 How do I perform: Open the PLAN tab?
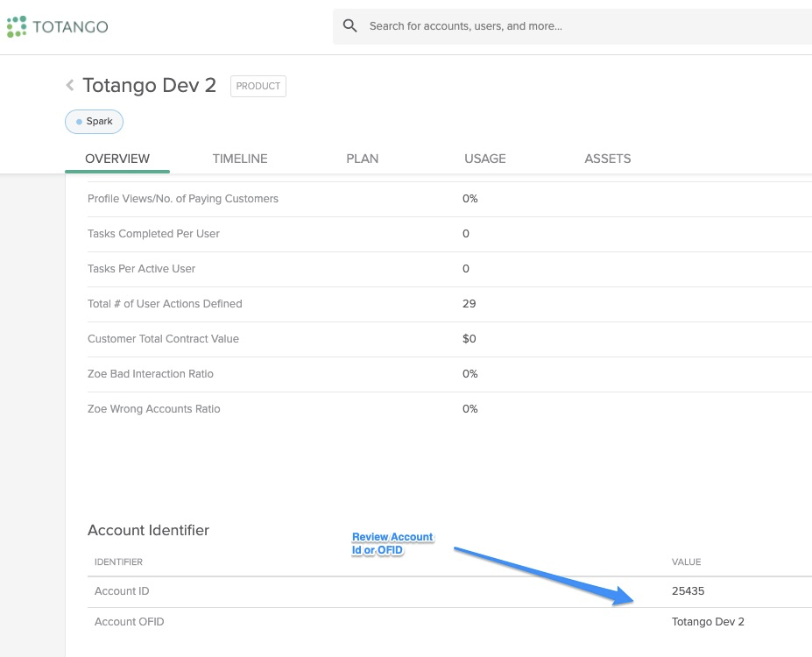tap(362, 159)
